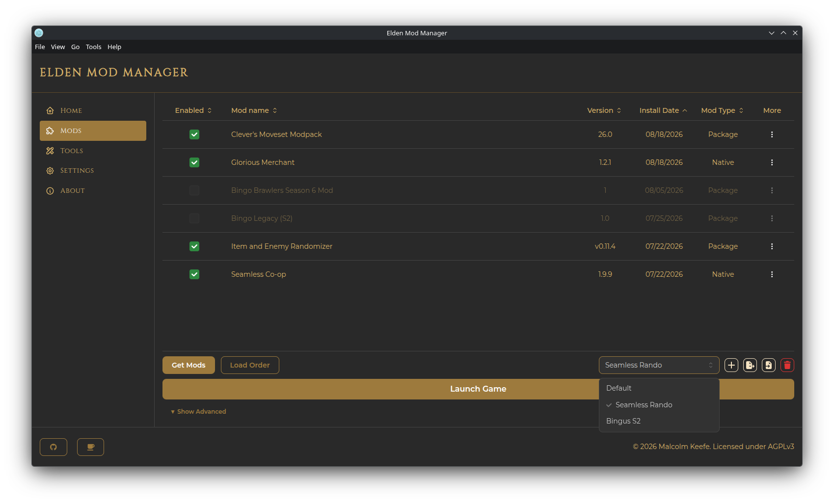Sort mods by Version column
Image resolution: width=834 pixels, height=504 pixels.
[604, 110]
